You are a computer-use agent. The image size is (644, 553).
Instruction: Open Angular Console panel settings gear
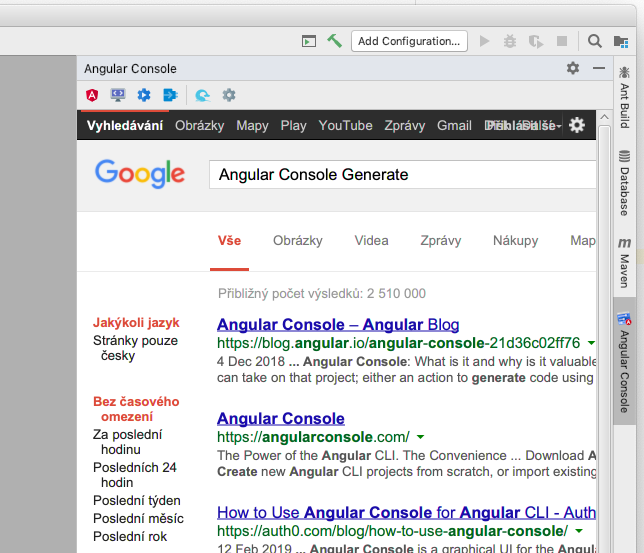573,68
